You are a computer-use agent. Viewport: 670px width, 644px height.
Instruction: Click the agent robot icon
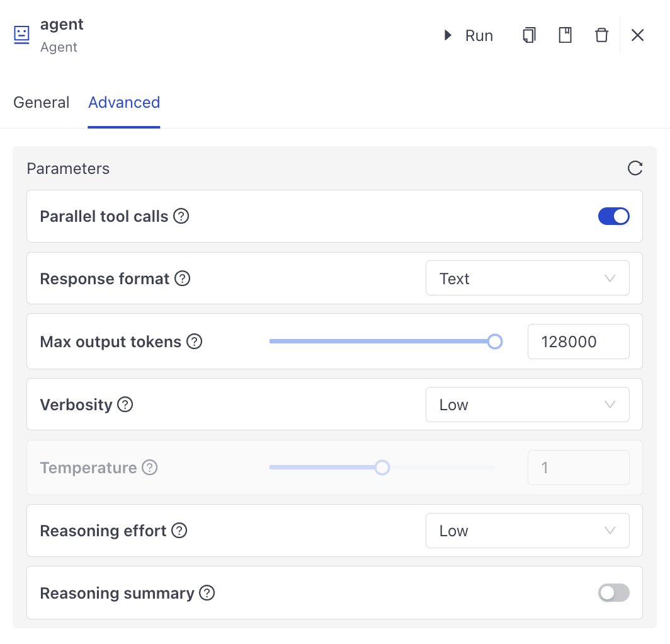[22, 35]
